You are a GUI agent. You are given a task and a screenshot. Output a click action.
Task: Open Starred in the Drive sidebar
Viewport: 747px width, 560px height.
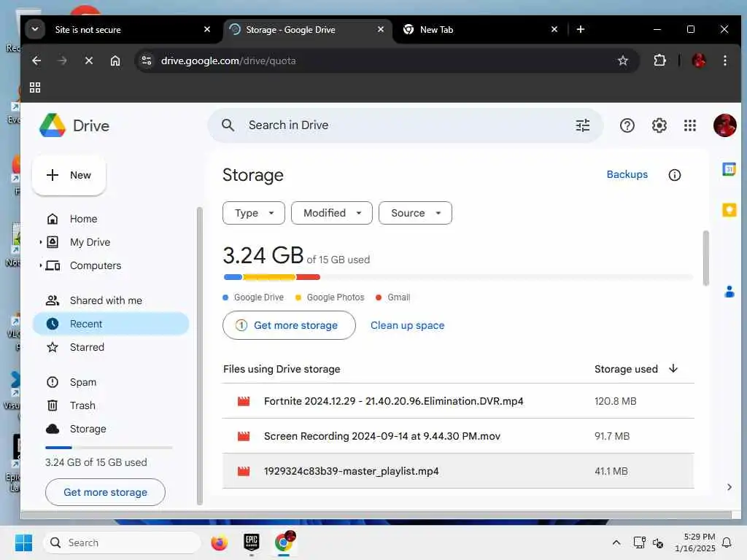click(x=111, y=347)
